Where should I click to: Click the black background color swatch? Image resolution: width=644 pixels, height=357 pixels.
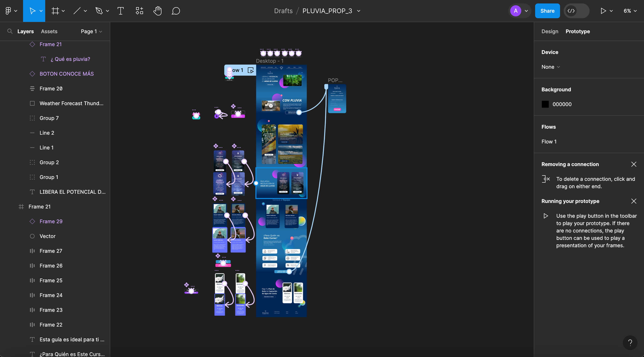click(545, 104)
